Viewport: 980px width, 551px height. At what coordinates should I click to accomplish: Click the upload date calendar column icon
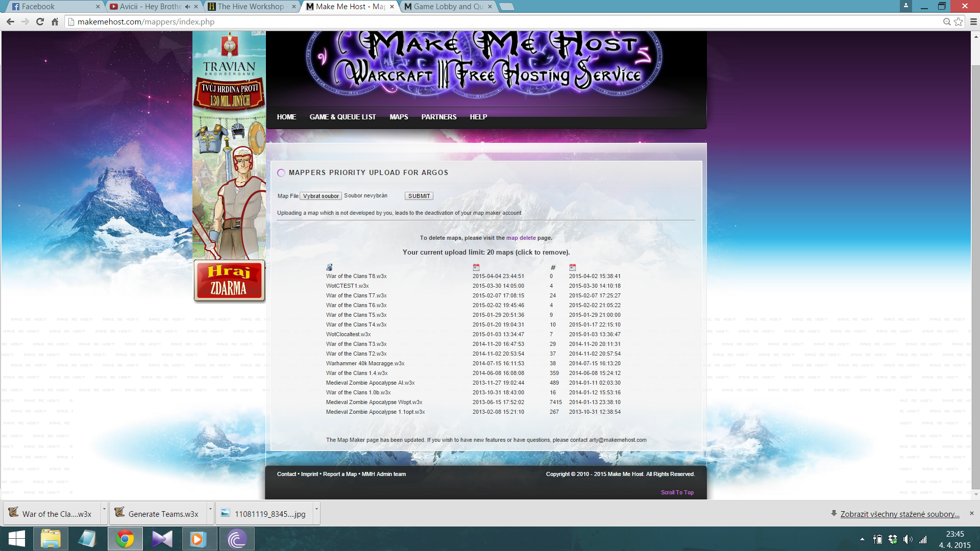[476, 267]
